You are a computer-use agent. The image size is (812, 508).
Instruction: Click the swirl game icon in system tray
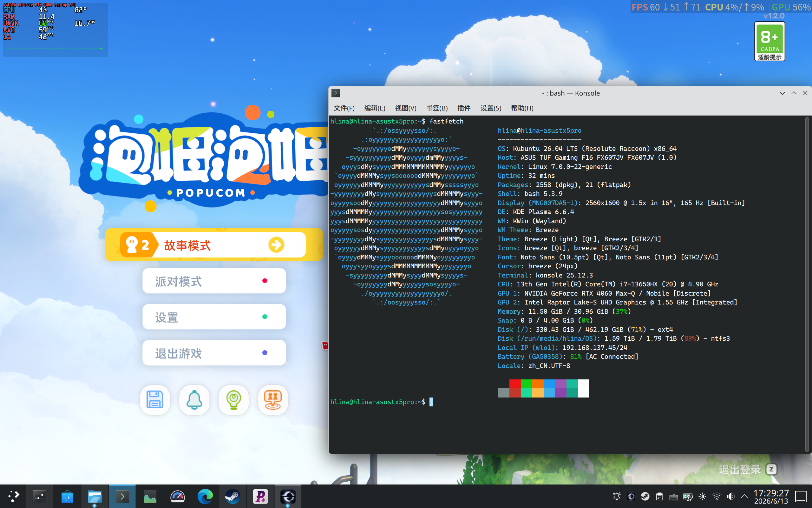(631, 496)
